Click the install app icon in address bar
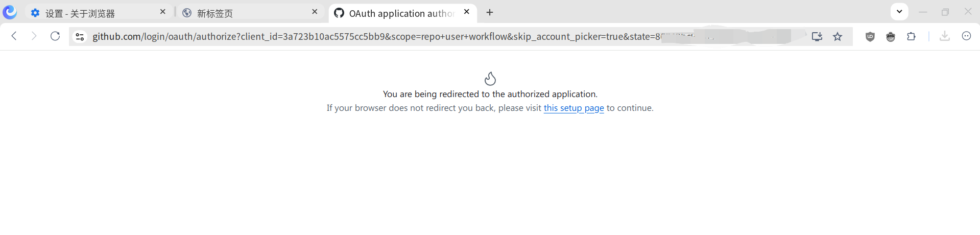The height and width of the screenshot is (235, 980). 817,36
